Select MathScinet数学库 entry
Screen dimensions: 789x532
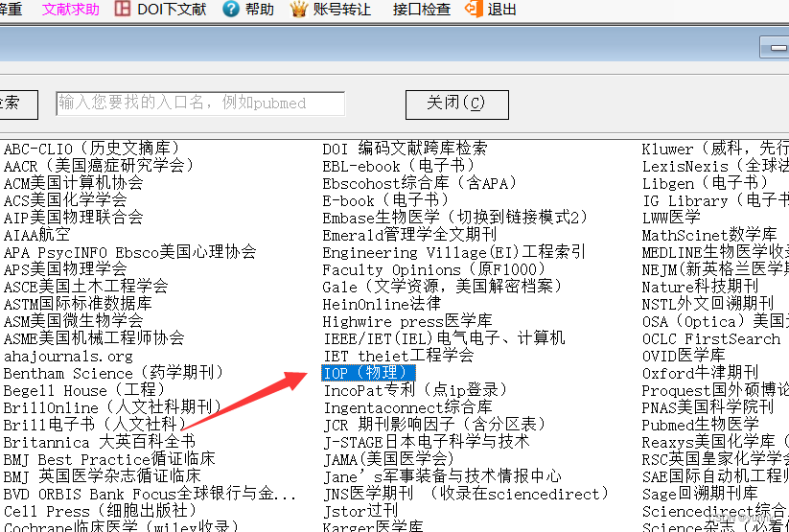click(x=709, y=235)
